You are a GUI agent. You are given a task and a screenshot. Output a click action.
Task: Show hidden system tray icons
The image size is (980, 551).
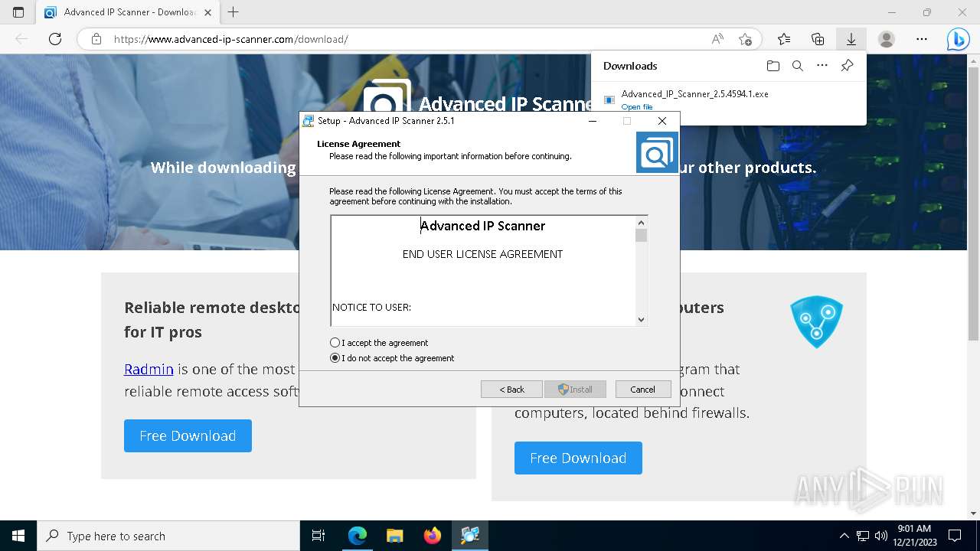pos(844,536)
